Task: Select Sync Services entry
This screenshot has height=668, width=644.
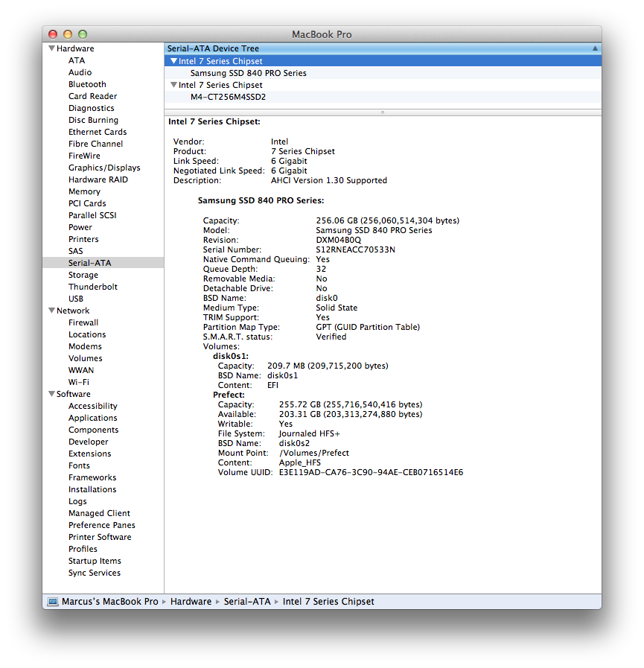Action: coord(94,573)
